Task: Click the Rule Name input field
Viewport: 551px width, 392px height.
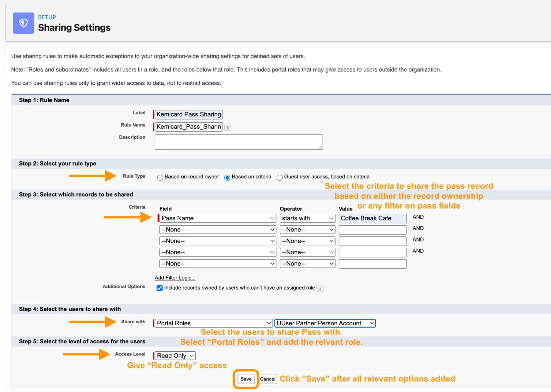Action: [189, 127]
